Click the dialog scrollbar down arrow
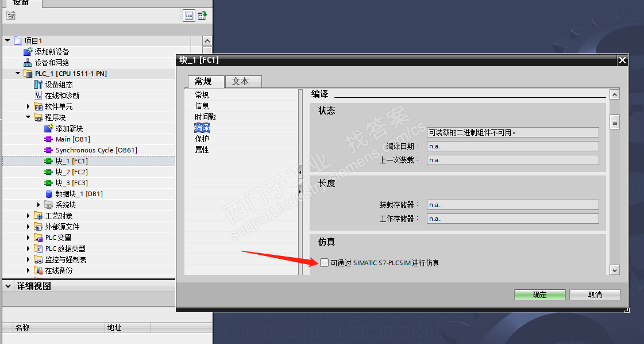Image resolution: width=644 pixels, height=344 pixels. click(615, 270)
